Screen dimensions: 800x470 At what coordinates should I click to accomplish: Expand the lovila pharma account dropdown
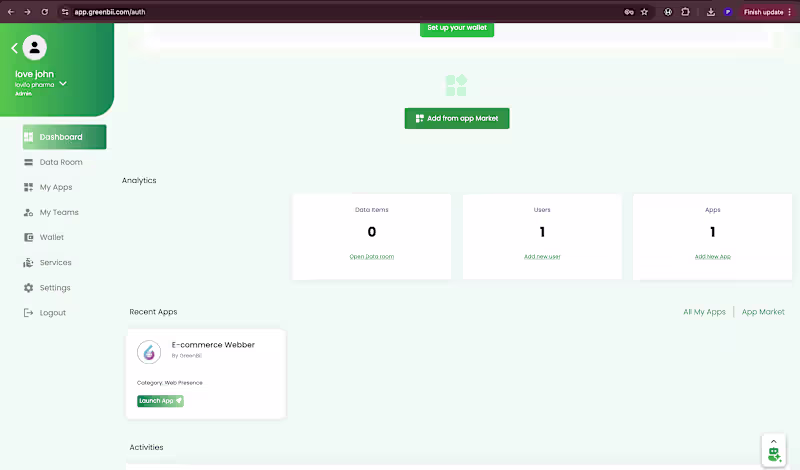pos(63,84)
